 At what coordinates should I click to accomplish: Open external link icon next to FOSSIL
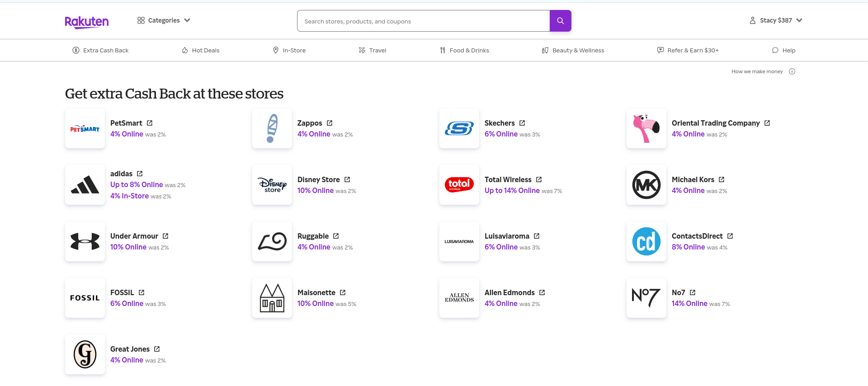click(142, 292)
